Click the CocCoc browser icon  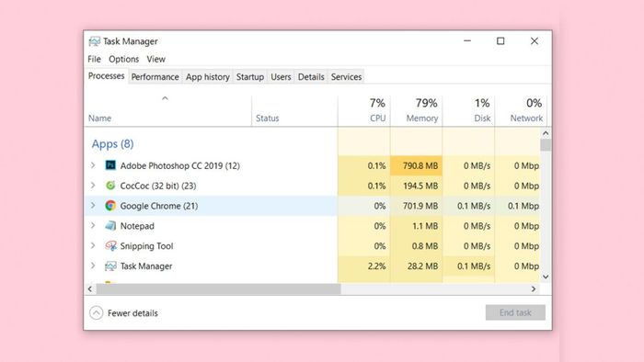click(110, 186)
